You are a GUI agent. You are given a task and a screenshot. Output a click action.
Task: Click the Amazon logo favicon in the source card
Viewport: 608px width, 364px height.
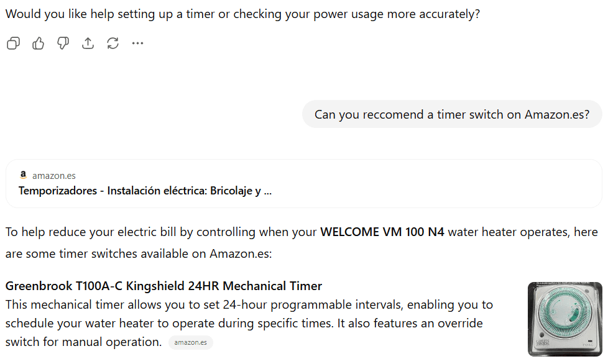pos(23,175)
